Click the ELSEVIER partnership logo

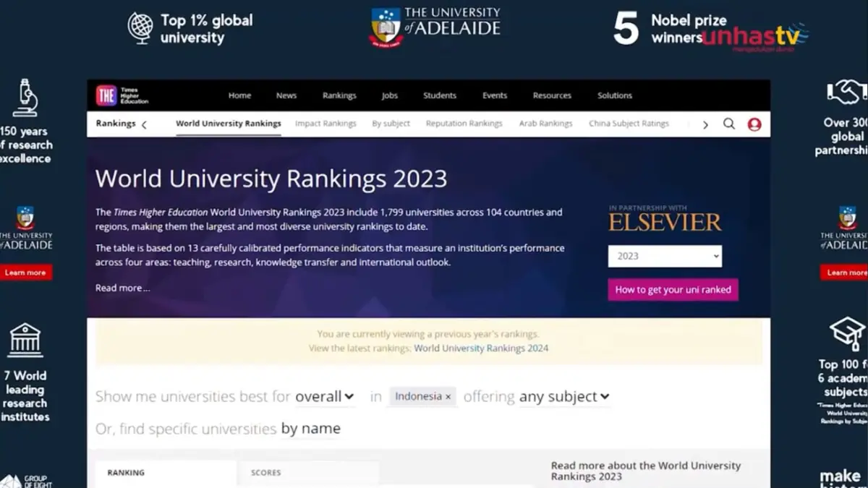665,218
